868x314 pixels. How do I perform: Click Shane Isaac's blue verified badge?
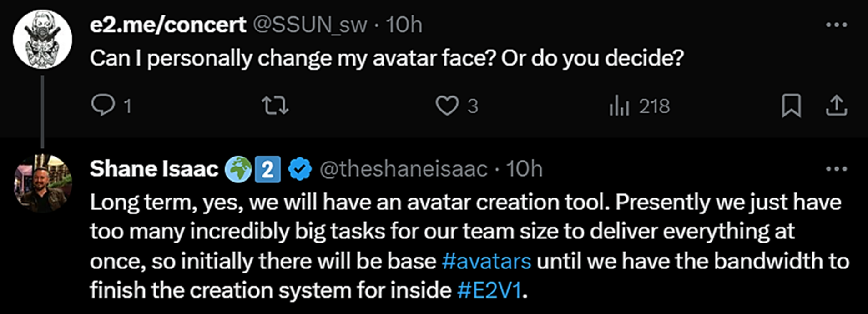pyautogui.click(x=300, y=169)
